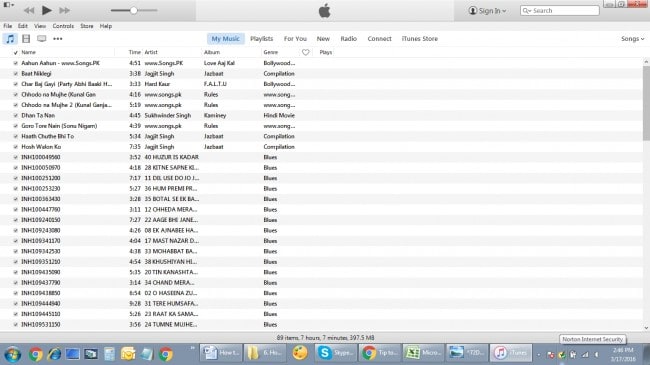This screenshot has height=365, width=650.
Task: Uncheck the Char Baj Gayi song checkbox
Action: coord(15,84)
